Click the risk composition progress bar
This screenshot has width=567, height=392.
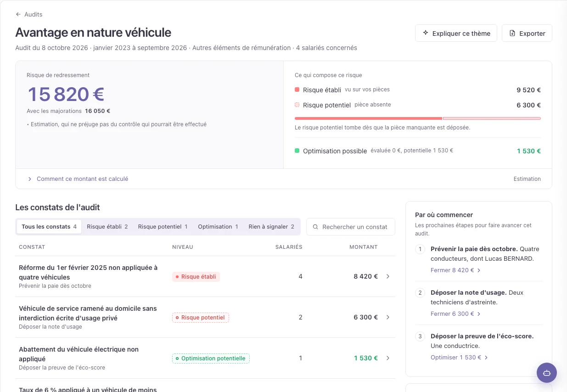418,118
